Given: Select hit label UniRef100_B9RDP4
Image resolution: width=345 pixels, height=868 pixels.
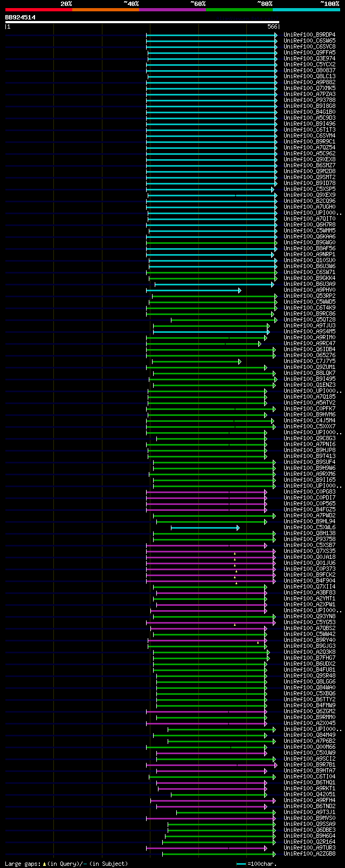Looking at the screenshot, I should [309, 35].
